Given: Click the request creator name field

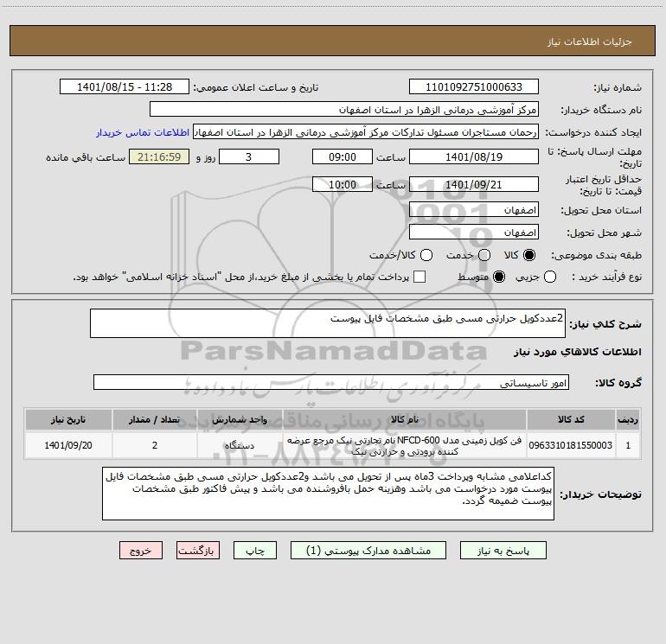Looking at the screenshot, I should coord(366,132).
